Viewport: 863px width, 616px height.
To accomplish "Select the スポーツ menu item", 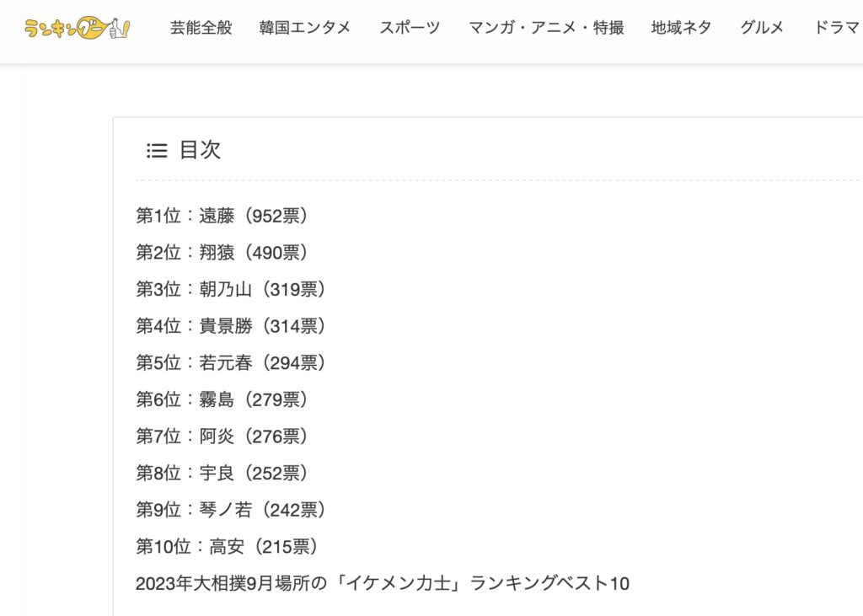I will coord(410,28).
